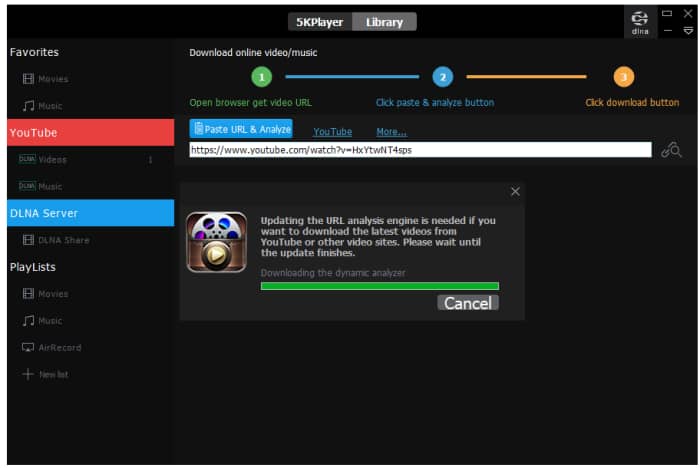Select DLNA Server section in sidebar
The height and width of the screenshot is (468, 700).
pos(91,213)
